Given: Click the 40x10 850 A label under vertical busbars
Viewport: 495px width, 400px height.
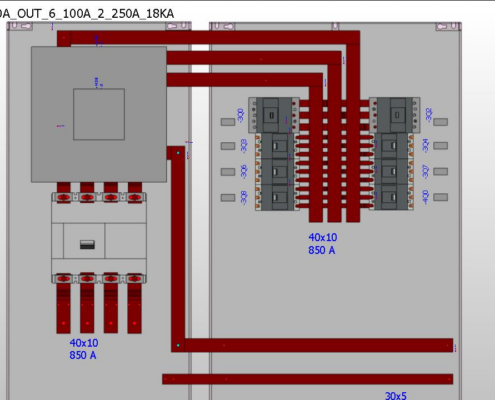Looking at the screenshot, I should (322, 244).
